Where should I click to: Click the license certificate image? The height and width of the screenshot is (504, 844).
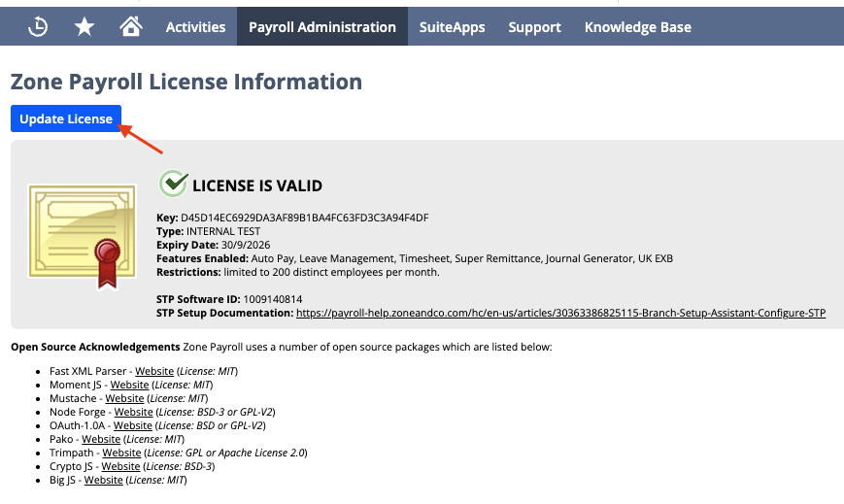[83, 238]
